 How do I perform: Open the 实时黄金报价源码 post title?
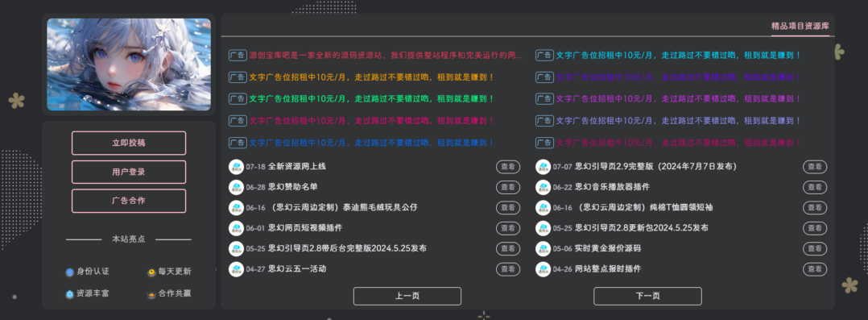tap(608, 249)
